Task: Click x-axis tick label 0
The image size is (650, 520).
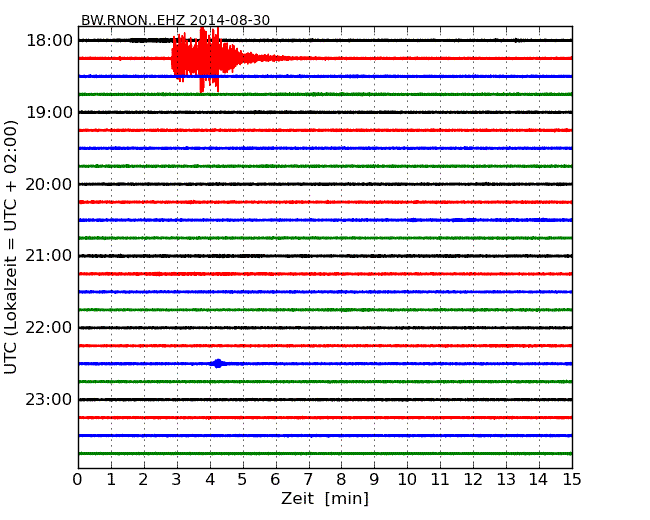Action: 78,480
